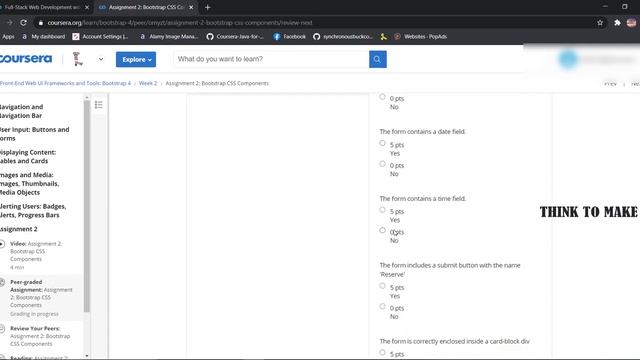Image resolution: width=640 pixels, height=360 pixels.
Task: Click the Coursera search magnifier button
Action: pyautogui.click(x=378, y=59)
